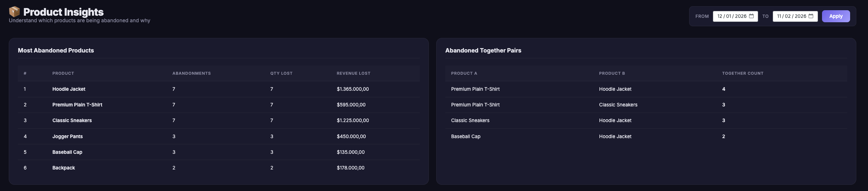Image resolution: width=868 pixels, height=191 pixels.
Task: Select Jogger Pants in Most Abandoned Products
Action: (68, 136)
